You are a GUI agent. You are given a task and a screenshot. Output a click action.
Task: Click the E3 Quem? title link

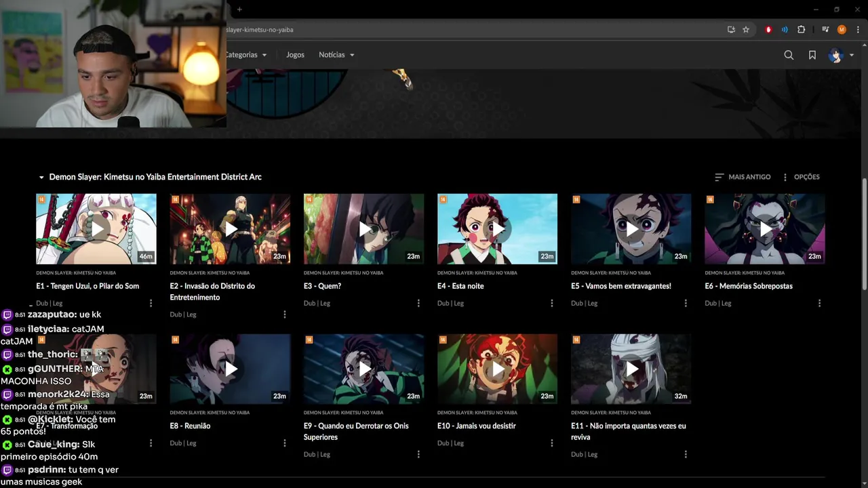point(322,286)
